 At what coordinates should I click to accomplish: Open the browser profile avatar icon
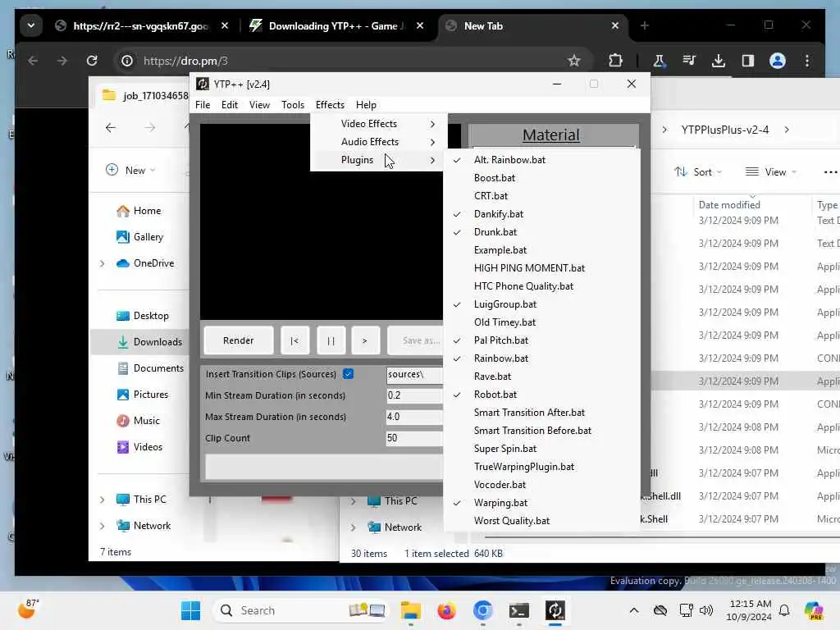[x=778, y=61]
